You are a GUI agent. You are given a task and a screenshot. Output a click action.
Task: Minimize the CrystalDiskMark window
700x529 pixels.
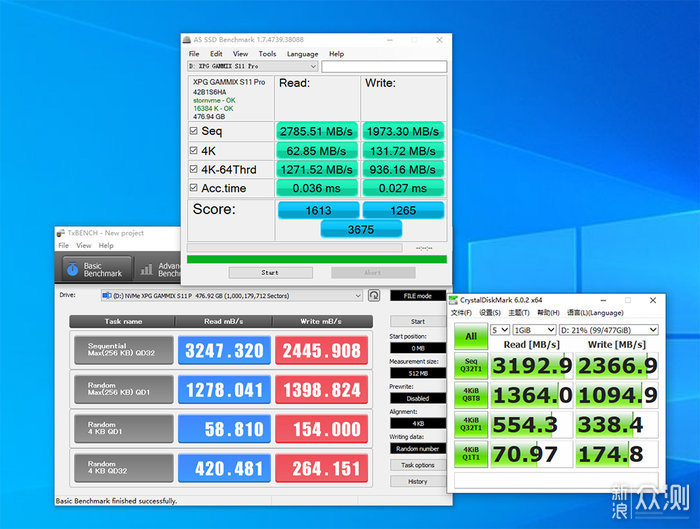point(603,300)
